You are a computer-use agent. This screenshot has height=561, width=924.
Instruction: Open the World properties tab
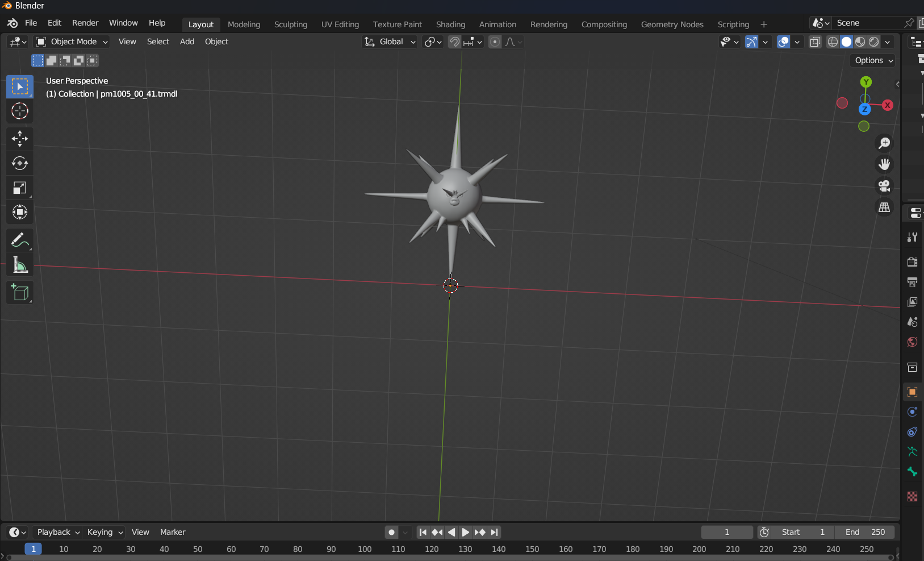coord(913,342)
